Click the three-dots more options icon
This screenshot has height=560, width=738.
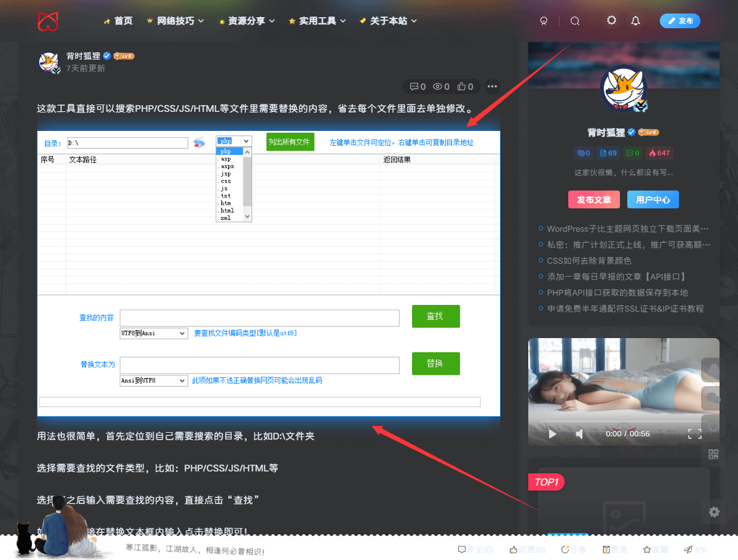pyautogui.click(x=492, y=87)
